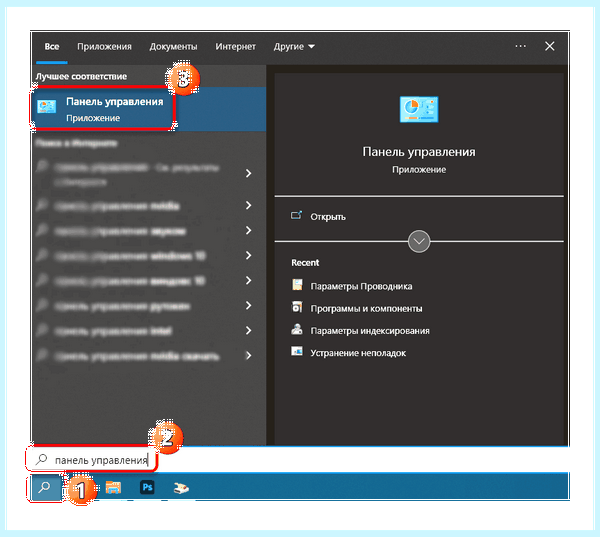600x537 pixels.
Task: Click Открыть in the preview pane
Action: pos(328,217)
